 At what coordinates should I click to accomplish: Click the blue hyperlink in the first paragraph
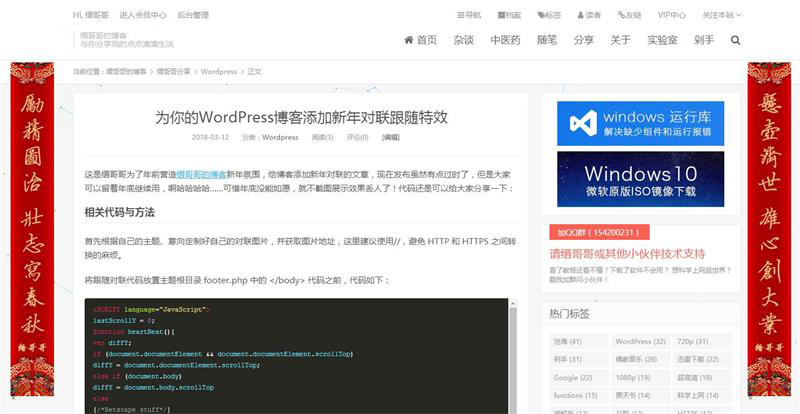202,174
